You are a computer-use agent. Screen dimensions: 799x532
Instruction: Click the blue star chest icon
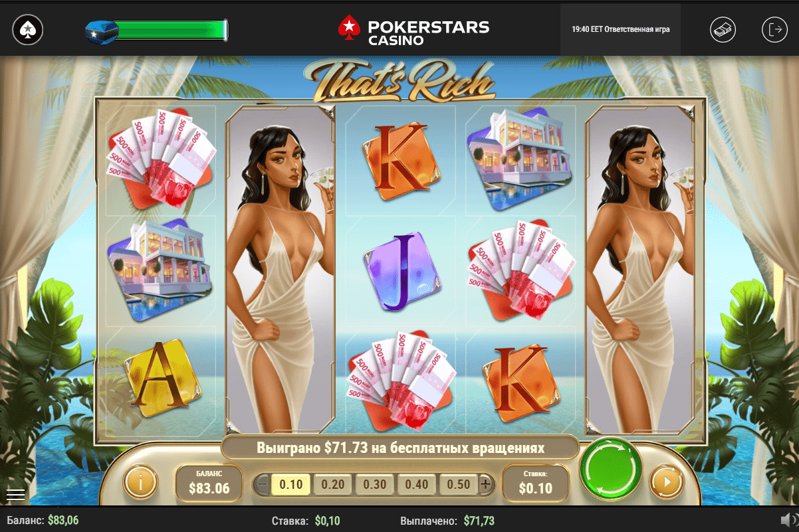(102, 30)
